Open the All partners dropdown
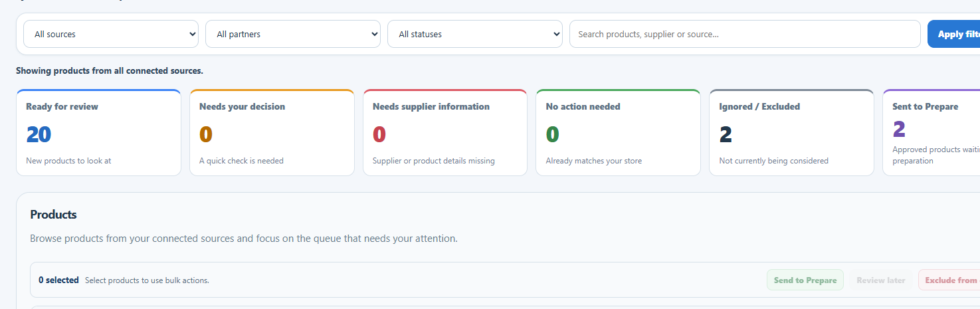The width and height of the screenshot is (980, 309). [293, 34]
